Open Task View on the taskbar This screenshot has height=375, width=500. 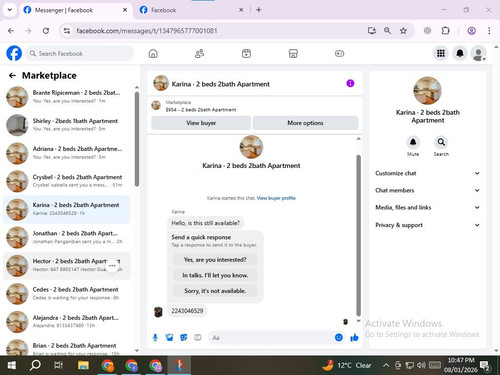pyautogui.click(x=58, y=366)
